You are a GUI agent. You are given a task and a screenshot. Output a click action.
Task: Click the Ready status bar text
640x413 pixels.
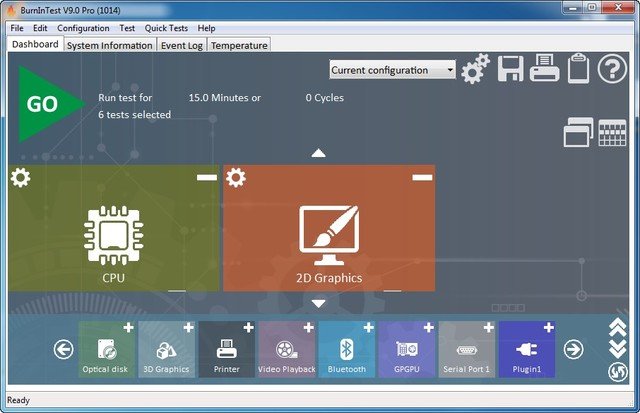pyautogui.click(x=18, y=400)
